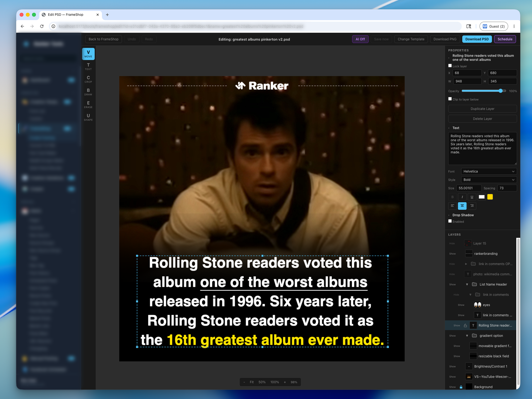Toggle underline text formatting
Image resolution: width=532 pixels, height=399 pixels.
(x=472, y=197)
